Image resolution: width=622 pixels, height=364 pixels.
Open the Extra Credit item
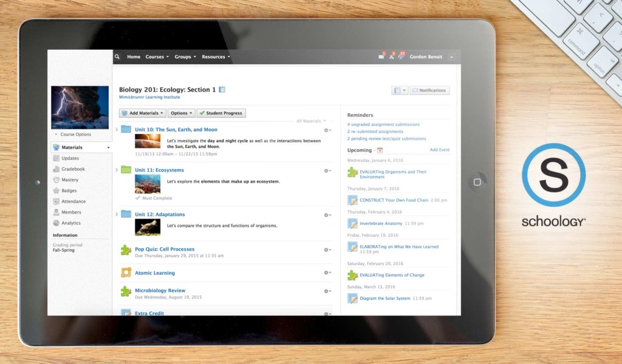point(151,313)
